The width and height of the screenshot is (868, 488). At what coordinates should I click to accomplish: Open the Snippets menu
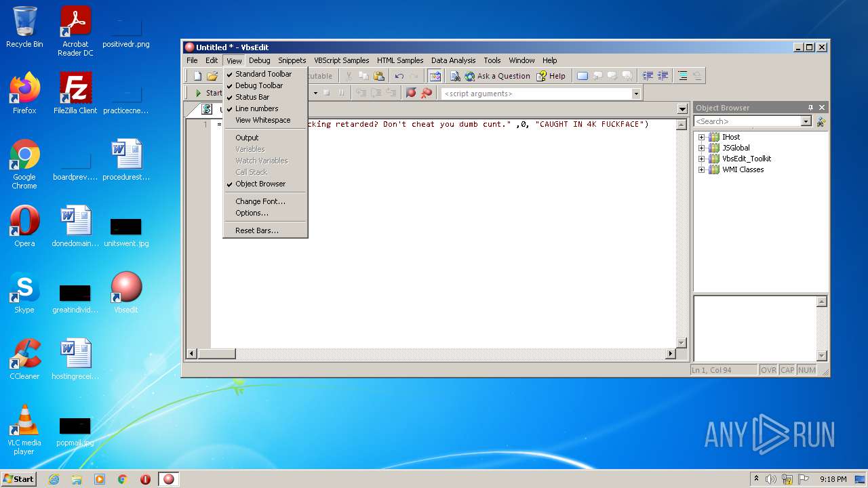292,60
